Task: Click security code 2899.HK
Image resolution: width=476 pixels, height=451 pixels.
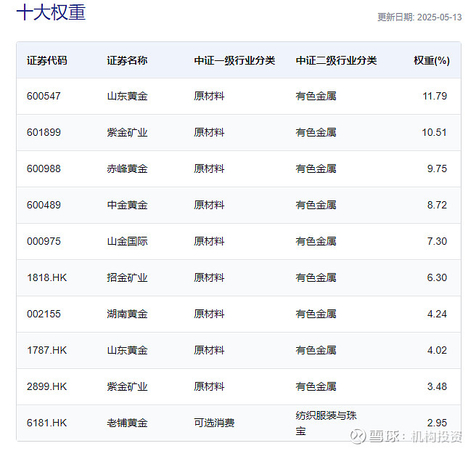Action: coord(46,386)
